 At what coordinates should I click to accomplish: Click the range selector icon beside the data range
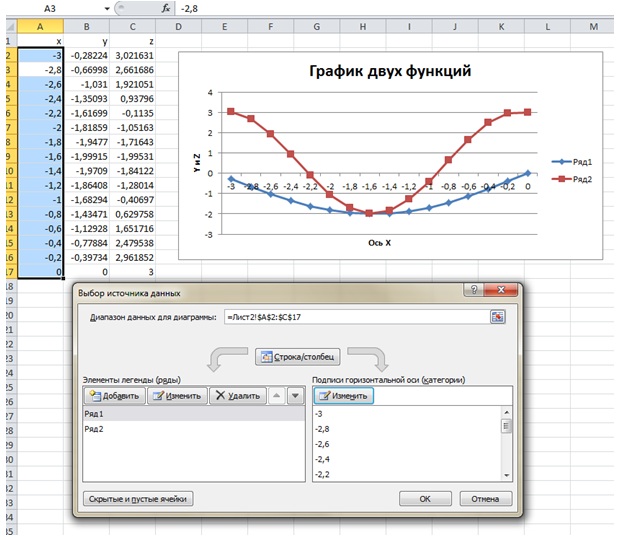(x=495, y=317)
